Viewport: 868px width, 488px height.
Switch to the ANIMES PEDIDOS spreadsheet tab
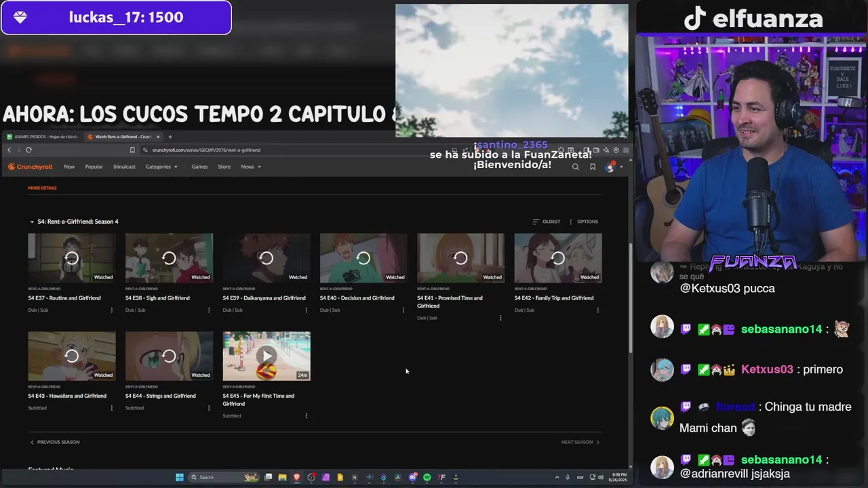tap(43, 137)
